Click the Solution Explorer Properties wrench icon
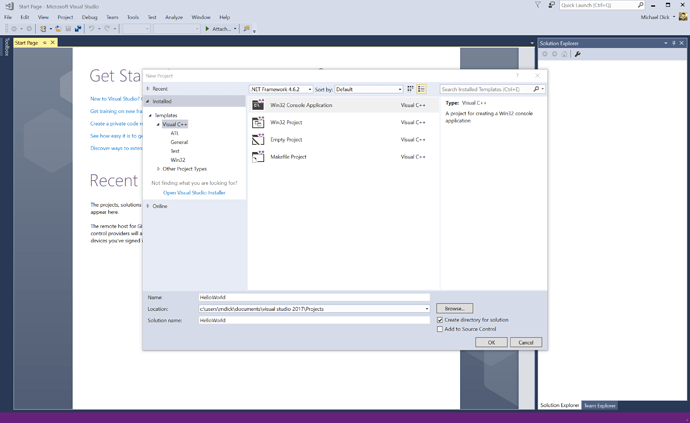This screenshot has width=690, height=423. pyautogui.click(x=578, y=54)
